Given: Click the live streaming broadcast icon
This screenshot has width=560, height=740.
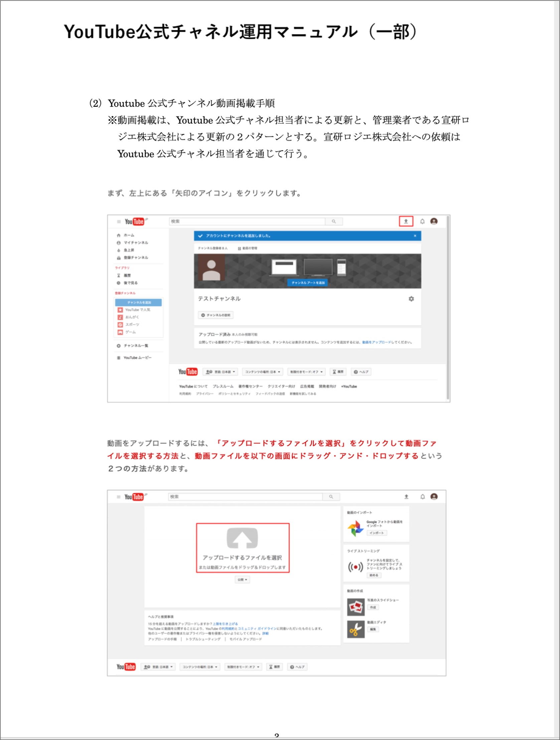Looking at the screenshot, I should point(356,567).
